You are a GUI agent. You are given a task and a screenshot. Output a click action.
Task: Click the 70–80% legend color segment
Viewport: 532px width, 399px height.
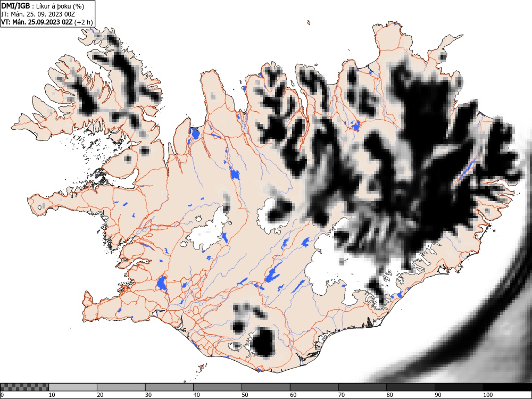(x=362, y=387)
